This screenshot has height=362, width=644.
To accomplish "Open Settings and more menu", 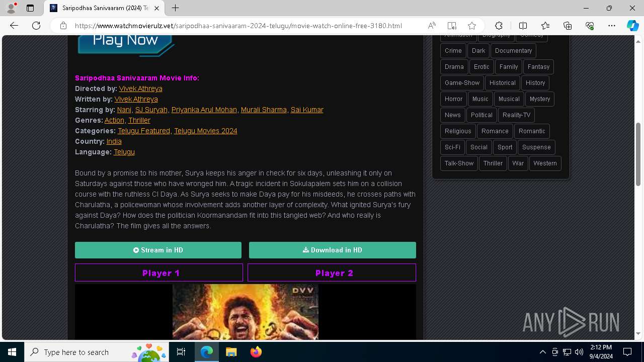I will click(x=612, y=26).
